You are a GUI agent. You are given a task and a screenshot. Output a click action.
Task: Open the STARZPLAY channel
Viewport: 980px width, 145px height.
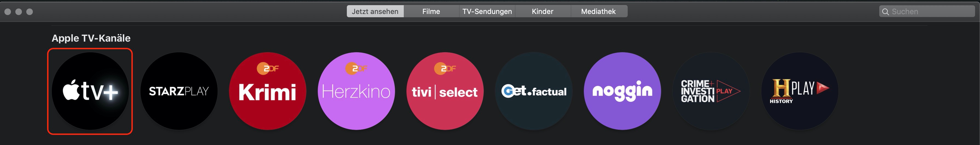[179, 91]
